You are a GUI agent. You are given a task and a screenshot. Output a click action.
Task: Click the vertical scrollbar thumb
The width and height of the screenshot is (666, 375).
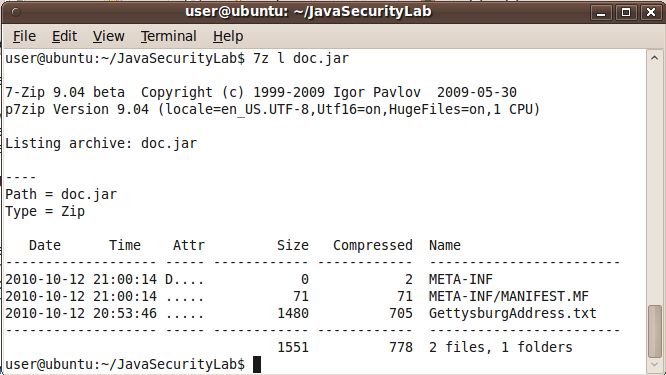655,331
